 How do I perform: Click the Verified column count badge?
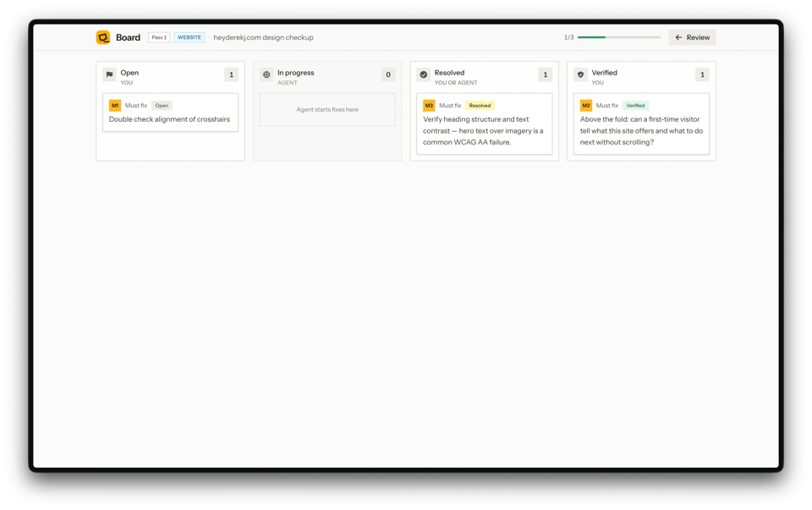pyautogui.click(x=702, y=74)
